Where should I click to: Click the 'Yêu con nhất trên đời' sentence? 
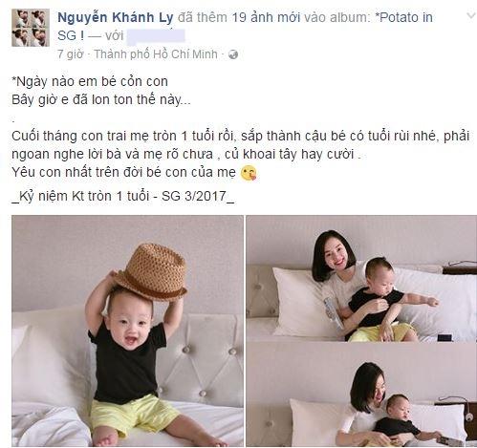pos(123,173)
